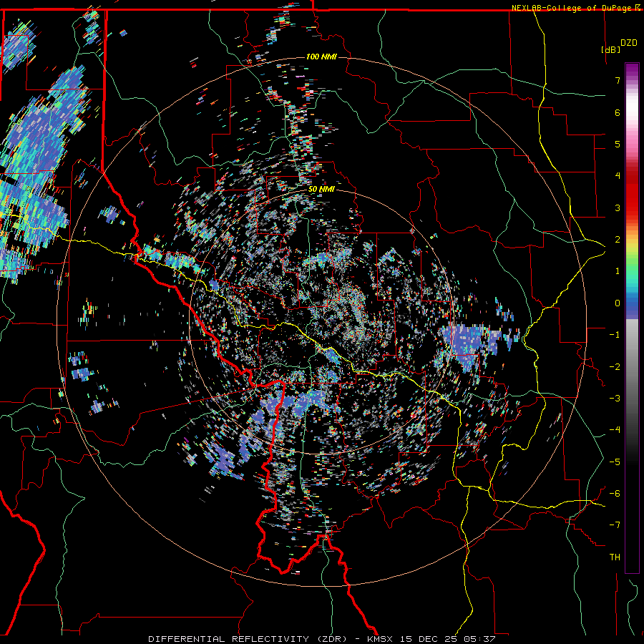Click the -2 value on the color scale

tap(615, 367)
